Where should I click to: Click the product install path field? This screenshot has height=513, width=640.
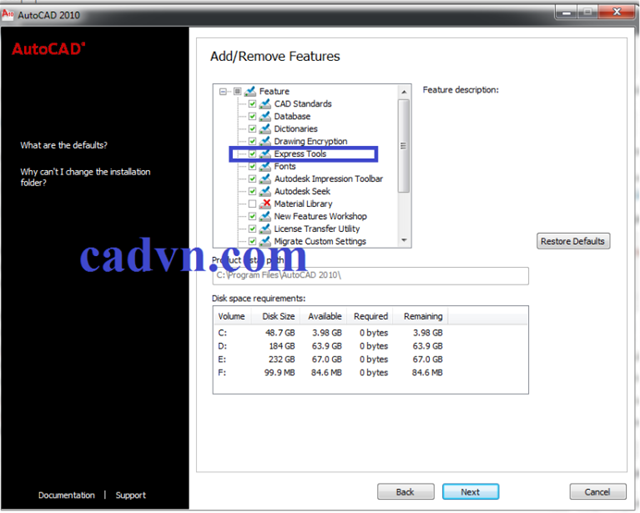(x=370, y=276)
